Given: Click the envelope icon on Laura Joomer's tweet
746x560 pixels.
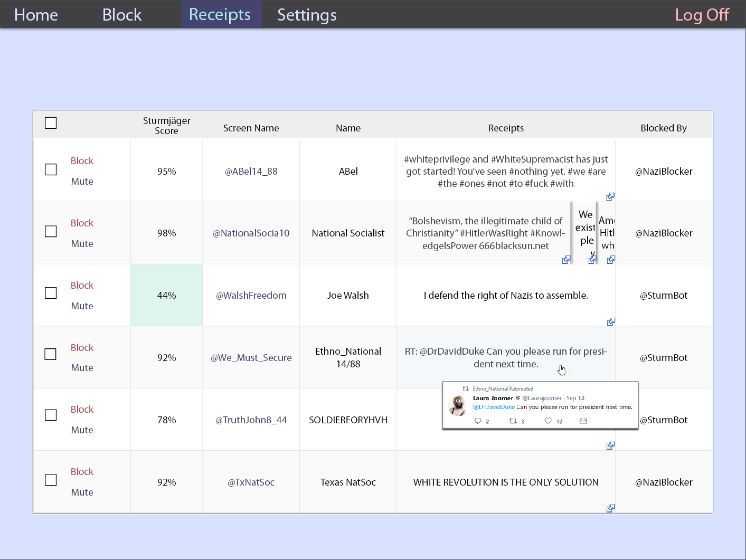Looking at the screenshot, I should pyautogui.click(x=583, y=421).
